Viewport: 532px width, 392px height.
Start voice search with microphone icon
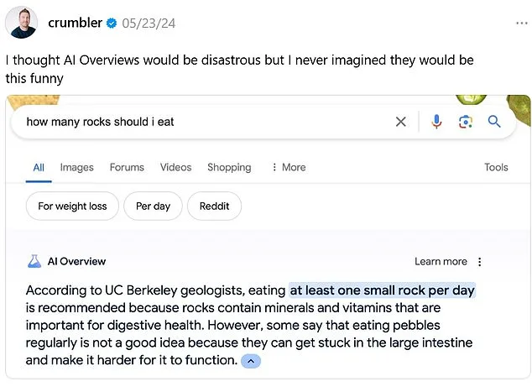(x=436, y=122)
